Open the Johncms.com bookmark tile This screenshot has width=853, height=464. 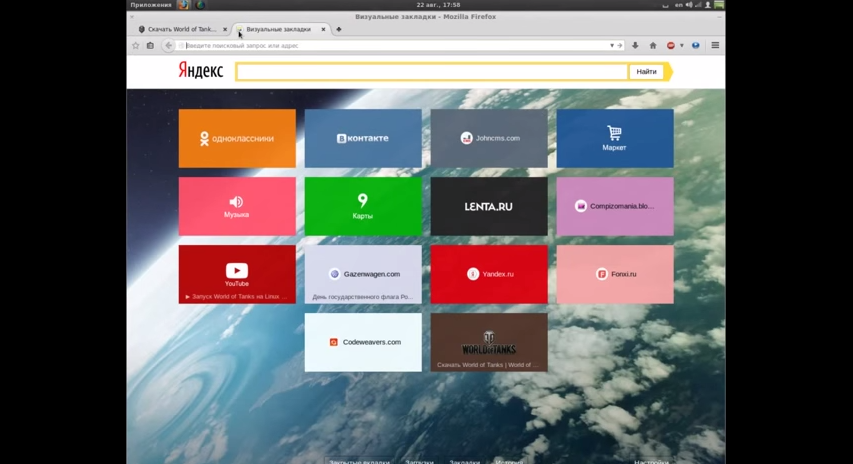tap(489, 138)
